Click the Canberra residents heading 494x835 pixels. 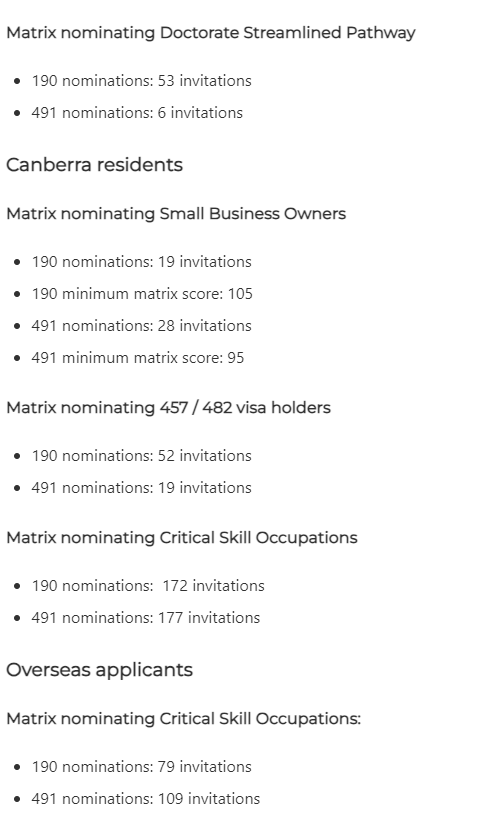tap(94, 165)
